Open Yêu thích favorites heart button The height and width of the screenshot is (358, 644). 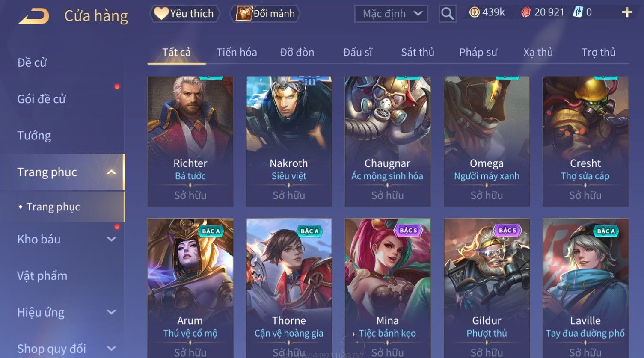(x=184, y=14)
